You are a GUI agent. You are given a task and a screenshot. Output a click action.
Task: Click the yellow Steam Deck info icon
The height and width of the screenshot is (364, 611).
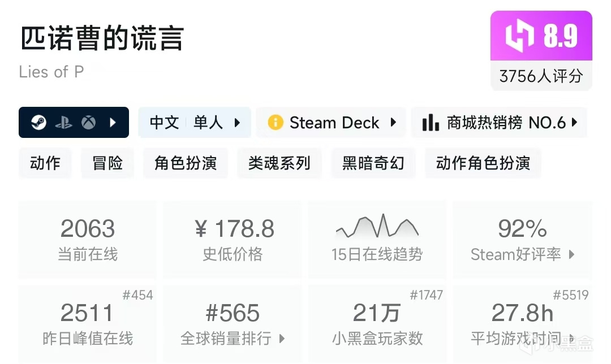(x=276, y=123)
